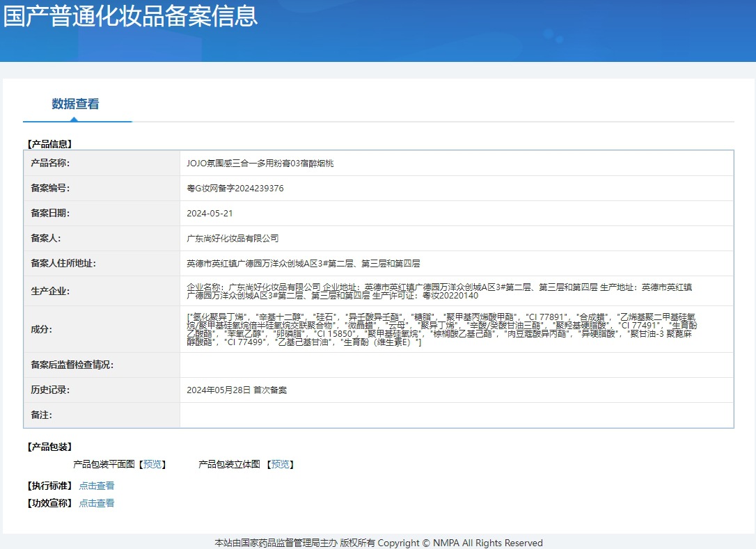Click the 历史记录 row label
Screen dimensions: 756x549
[x=50, y=390]
